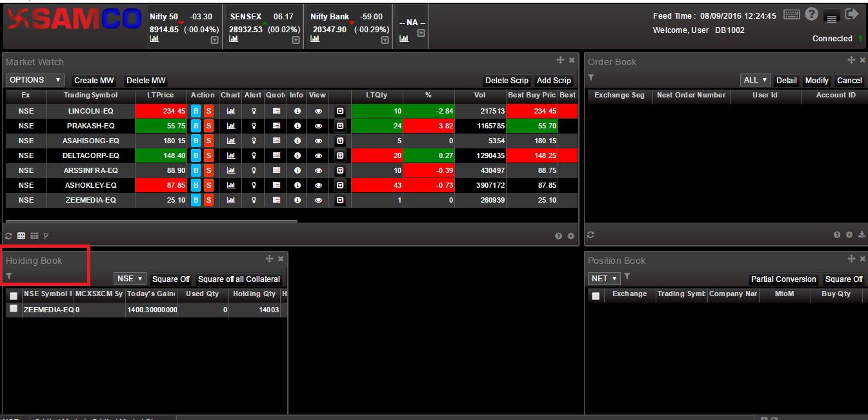Refresh the Market Watch panel
The height and width of the screenshot is (420, 868).
click(x=9, y=236)
